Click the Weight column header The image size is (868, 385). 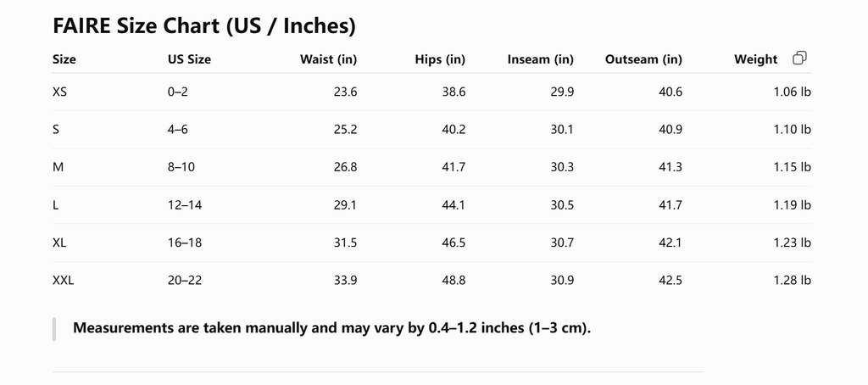[x=755, y=59]
